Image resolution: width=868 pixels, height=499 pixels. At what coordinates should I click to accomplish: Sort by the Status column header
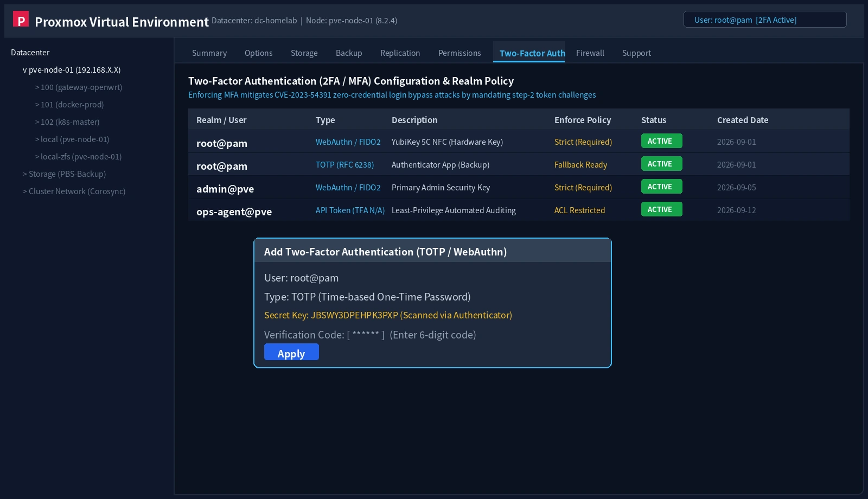(654, 120)
